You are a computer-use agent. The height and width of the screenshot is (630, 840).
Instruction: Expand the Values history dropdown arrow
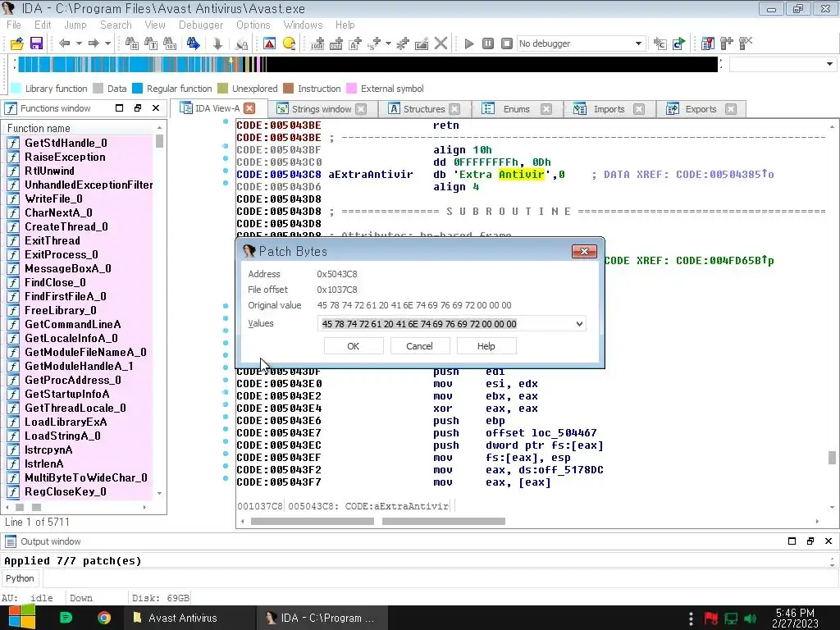tap(579, 323)
